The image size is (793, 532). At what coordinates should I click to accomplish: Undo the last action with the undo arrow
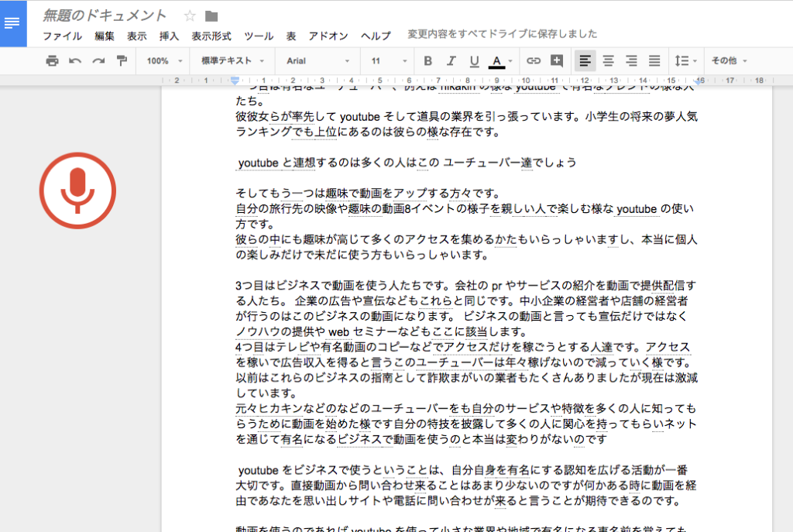75,60
